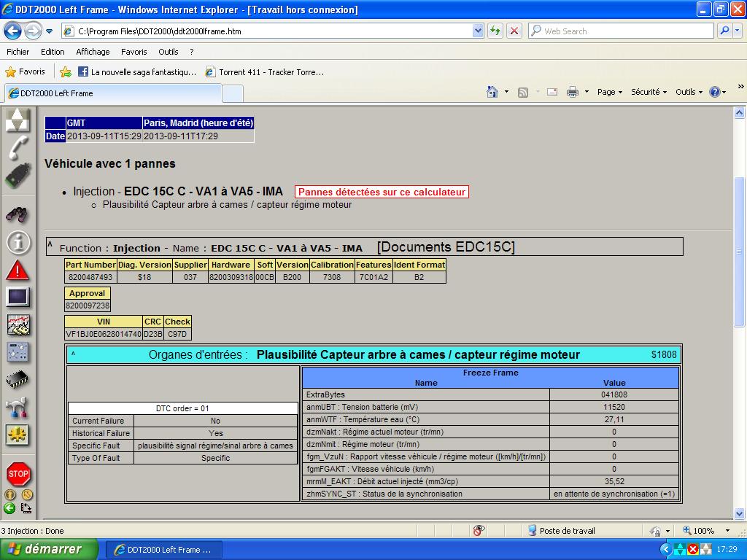Click the vertical scrollbar up arrow

coord(740,113)
